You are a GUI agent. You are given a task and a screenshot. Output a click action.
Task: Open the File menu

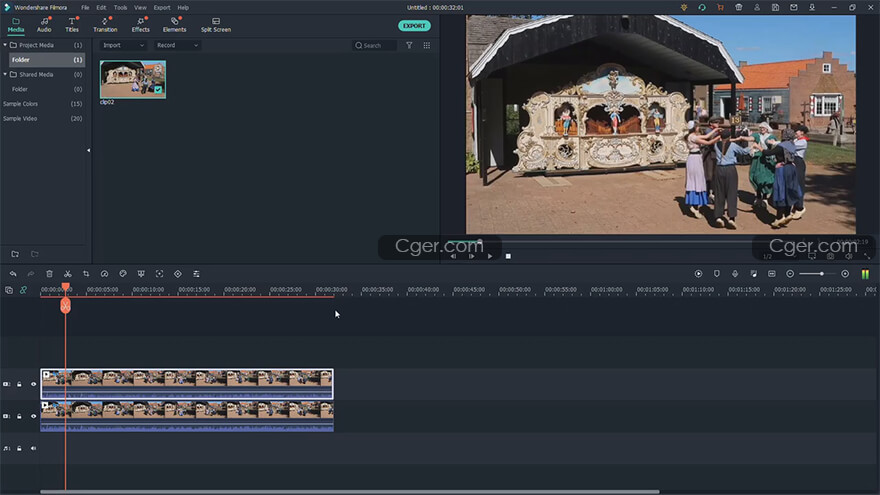coord(85,8)
